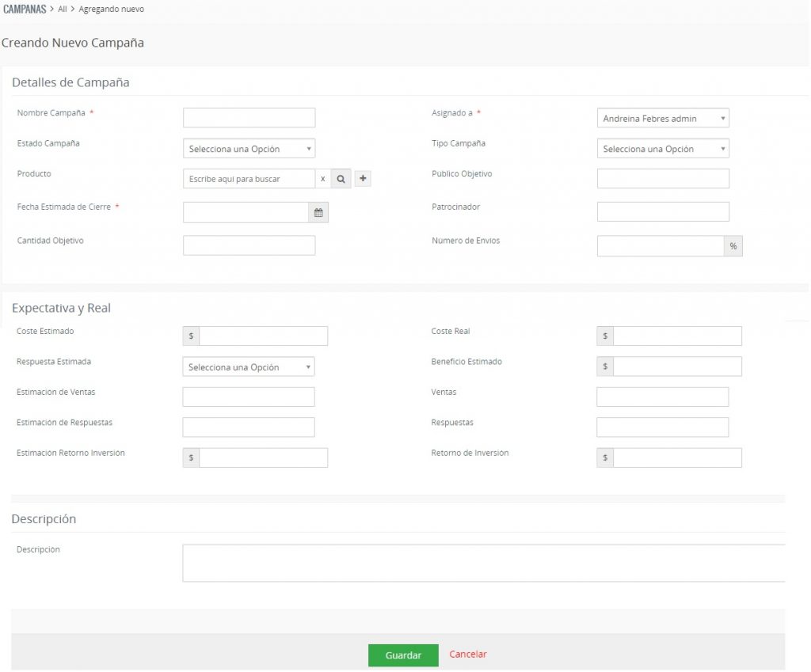Expand the Tipo Campaña dropdown

pos(663,149)
